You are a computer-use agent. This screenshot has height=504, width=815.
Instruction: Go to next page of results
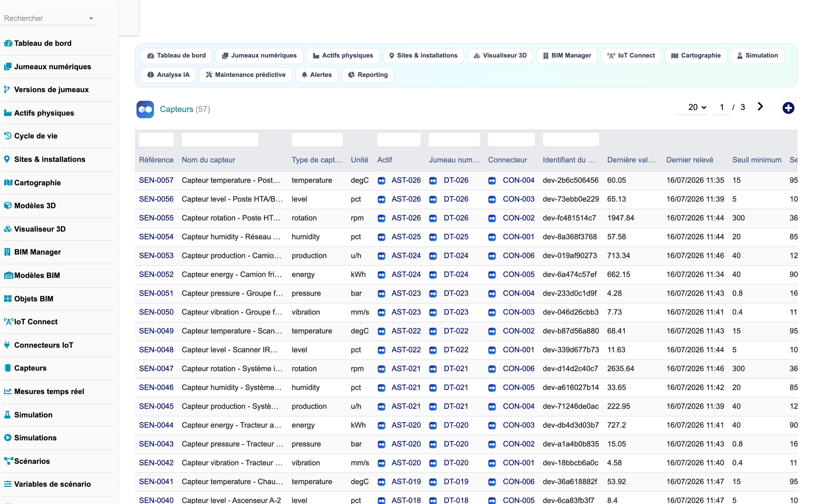click(760, 107)
